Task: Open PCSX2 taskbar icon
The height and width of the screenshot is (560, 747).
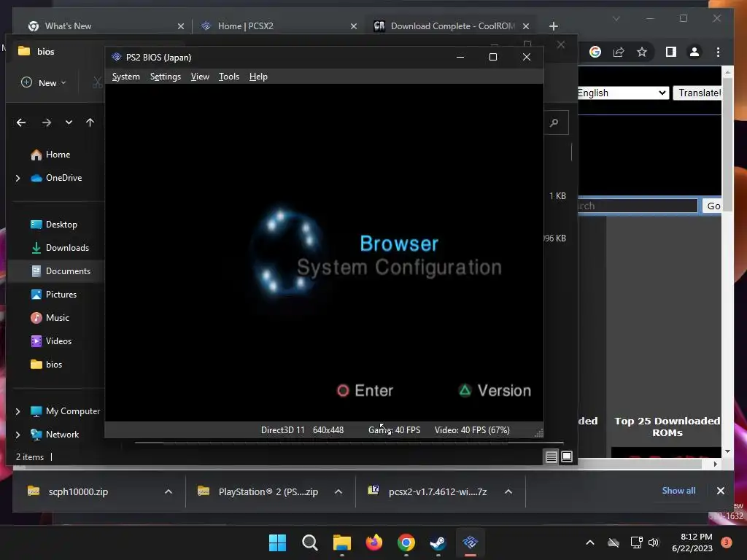Action: pyautogui.click(x=471, y=542)
